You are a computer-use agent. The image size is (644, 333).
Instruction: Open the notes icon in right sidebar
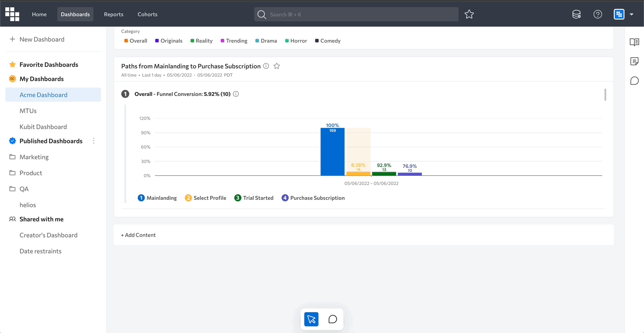pos(634,61)
